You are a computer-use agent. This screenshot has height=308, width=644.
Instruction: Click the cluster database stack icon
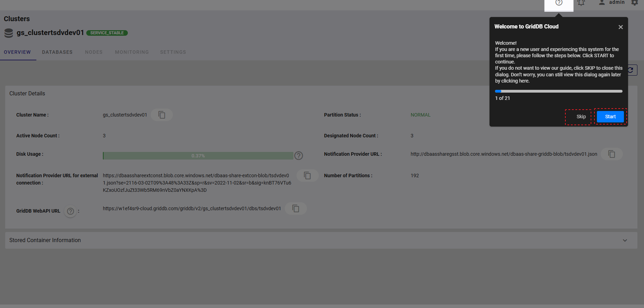pos(9,33)
